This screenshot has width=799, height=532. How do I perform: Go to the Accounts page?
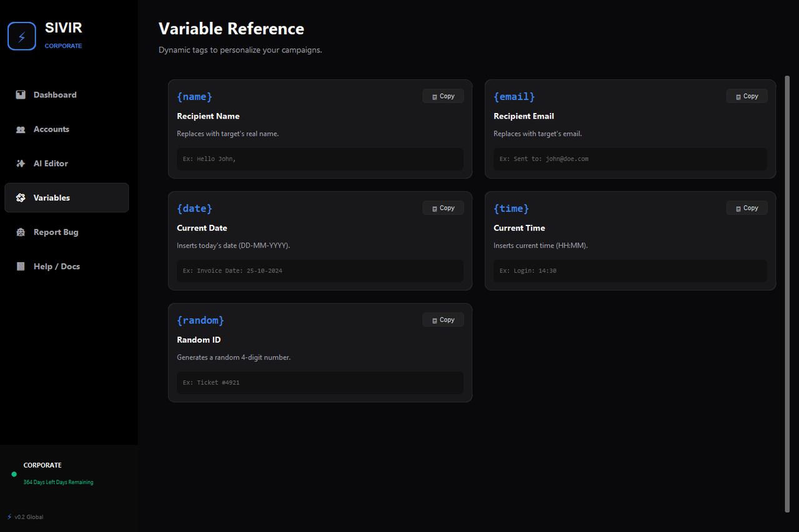pos(67,129)
